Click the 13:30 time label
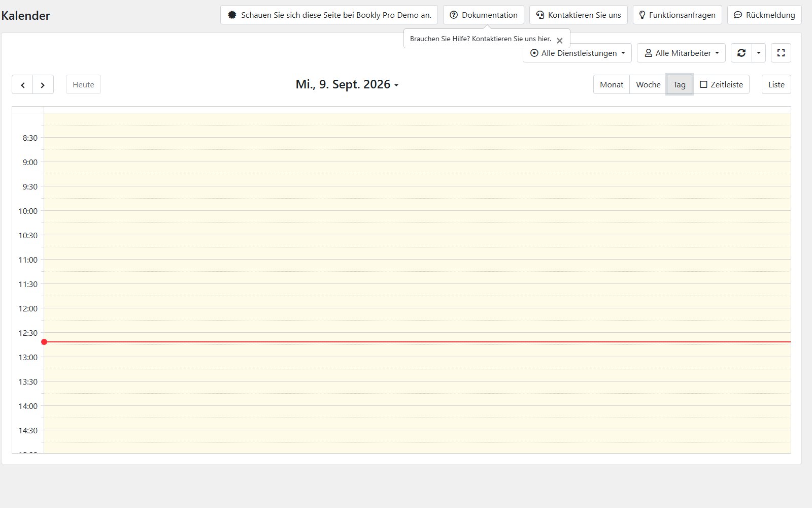 click(28, 382)
